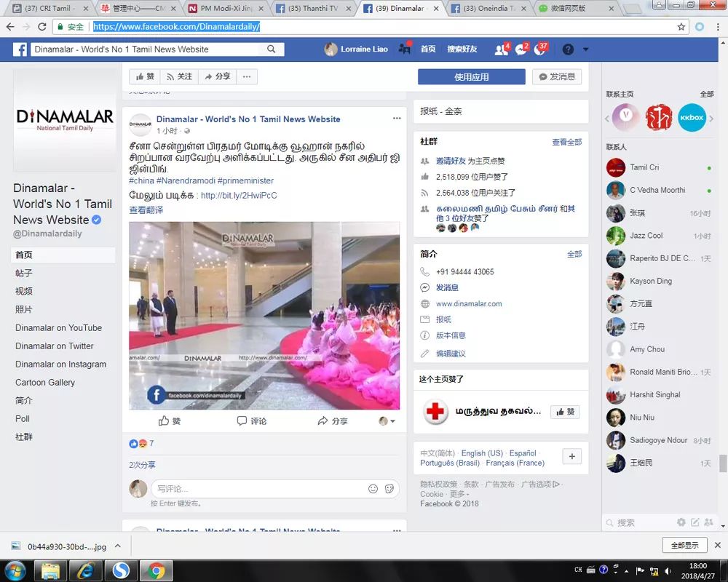Image resolution: width=728 pixels, height=582 pixels.
Task: Expand download item 0b44a930 options chevron
Action: (118, 546)
